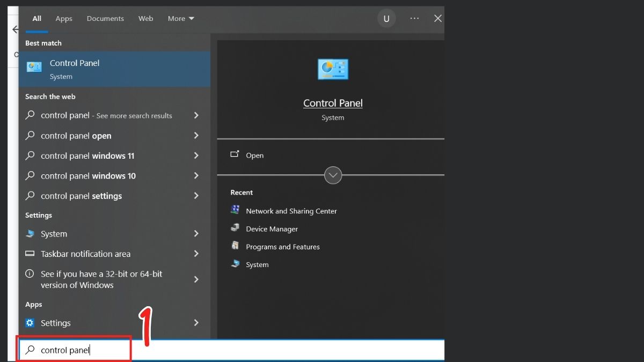
Task: Open the Settings app result
Action: [x=114, y=323]
